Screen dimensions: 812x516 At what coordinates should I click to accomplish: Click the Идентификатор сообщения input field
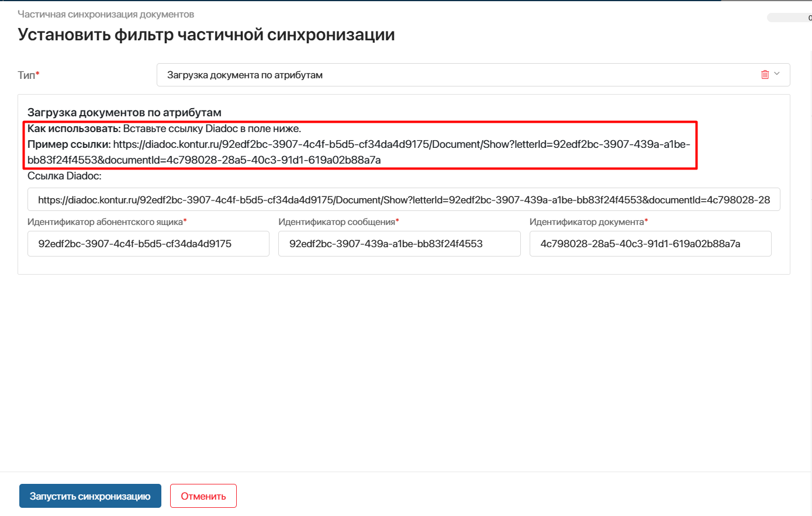[399, 244]
